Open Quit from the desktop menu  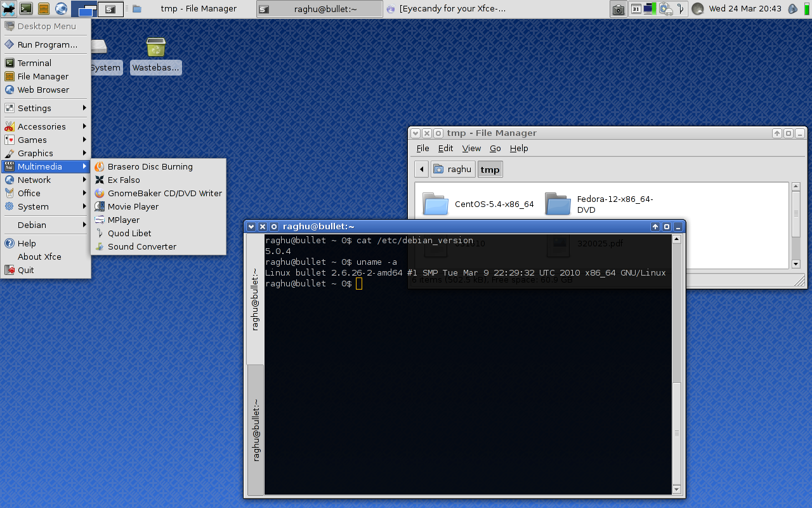pos(46,270)
